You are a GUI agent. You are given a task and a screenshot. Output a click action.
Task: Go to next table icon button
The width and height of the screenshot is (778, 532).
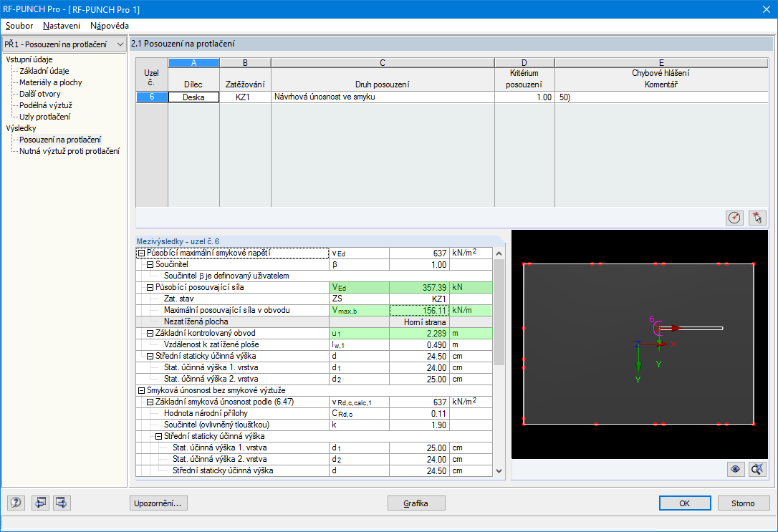pos(62,503)
